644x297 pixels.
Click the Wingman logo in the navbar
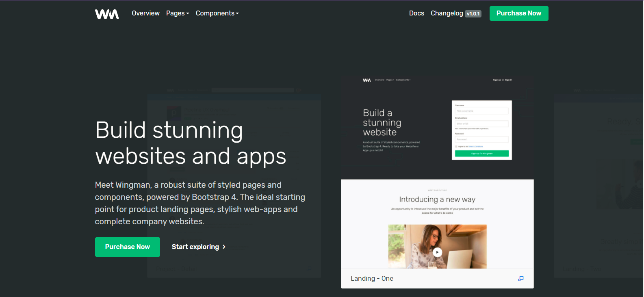click(x=107, y=14)
